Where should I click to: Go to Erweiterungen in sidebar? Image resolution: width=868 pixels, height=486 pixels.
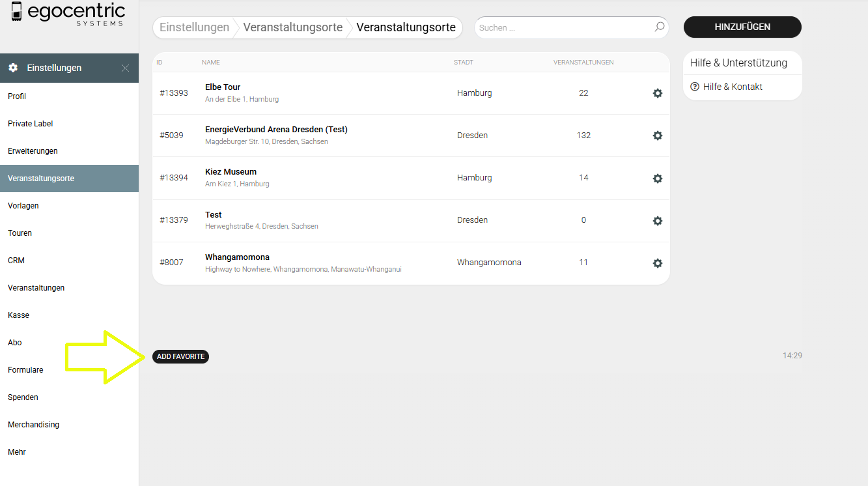33,151
